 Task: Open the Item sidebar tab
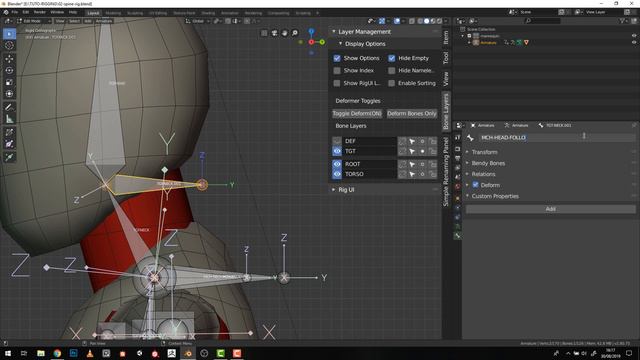coord(446,38)
